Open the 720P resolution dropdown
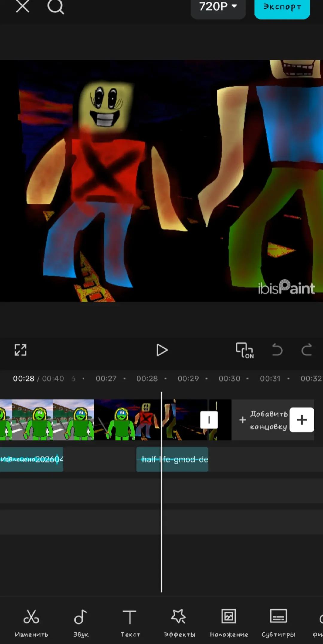This screenshot has height=644, width=323. [x=218, y=7]
